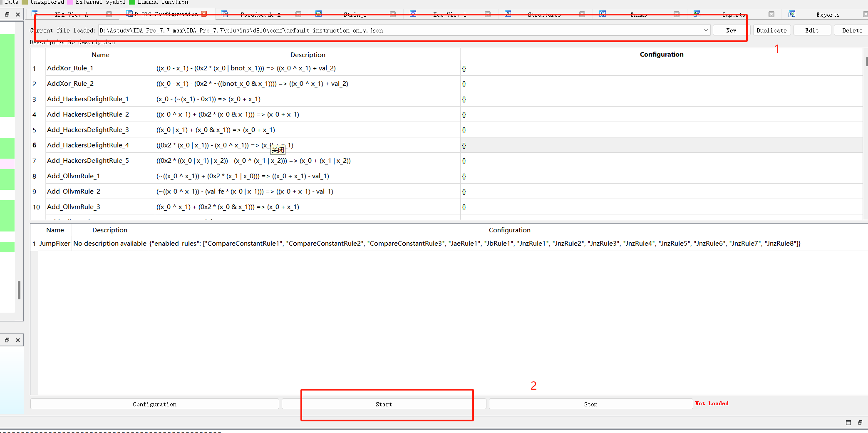This screenshot has height=433, width=868.
Task: Close the Strings tab
Action: click(x=393, y=14)
